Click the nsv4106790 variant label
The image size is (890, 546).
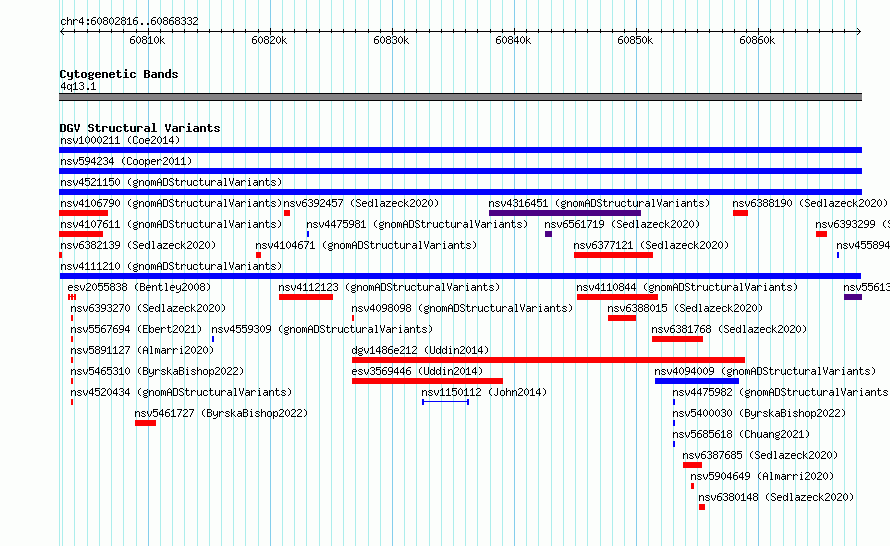coord(171,203)
